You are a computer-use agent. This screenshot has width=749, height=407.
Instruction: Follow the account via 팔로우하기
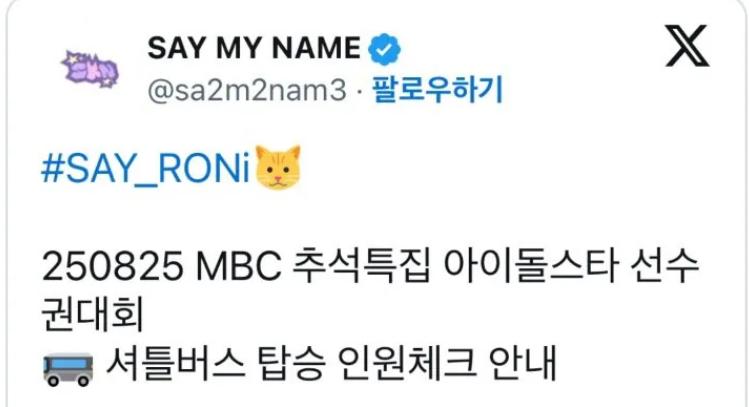437,89
